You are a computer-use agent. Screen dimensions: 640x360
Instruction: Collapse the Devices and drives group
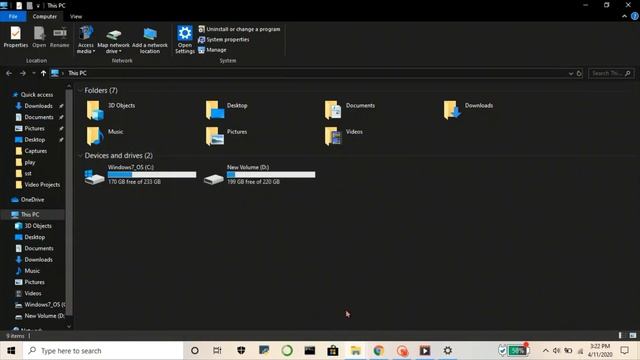tap(80, 156)
